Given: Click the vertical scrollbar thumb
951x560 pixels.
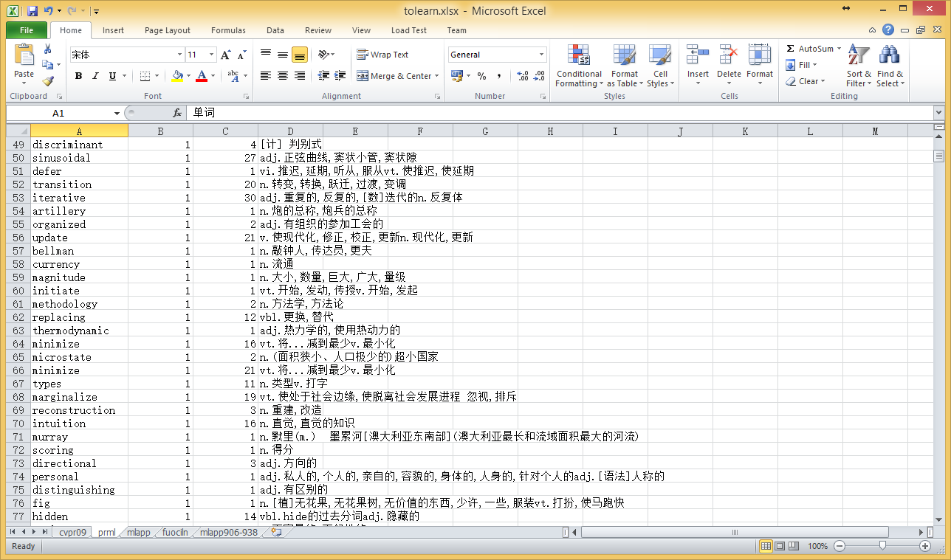Looking at the screenshot, I should (938, 156).
